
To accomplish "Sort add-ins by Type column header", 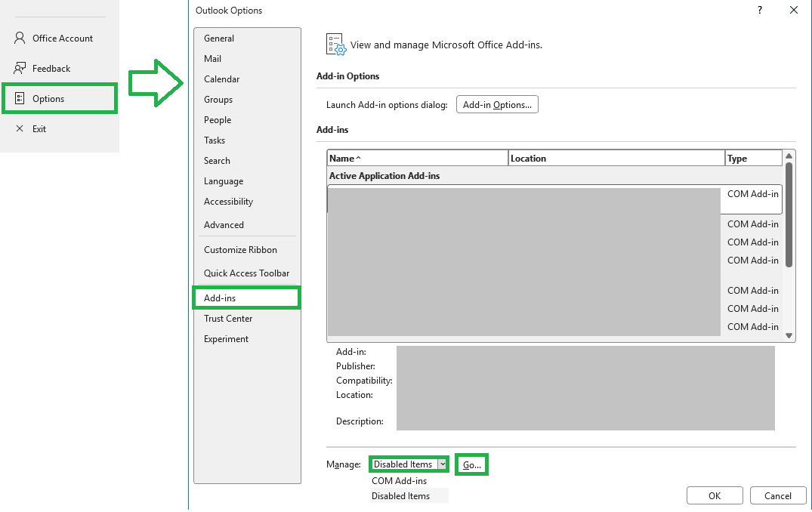I will (x=754, y=159).
